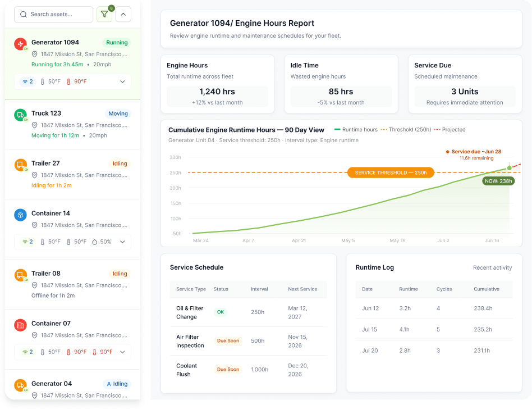Toggle Runtime hours legend entry
The height and width of the screenshot is (409, 532).
click(x=356, y=129)
